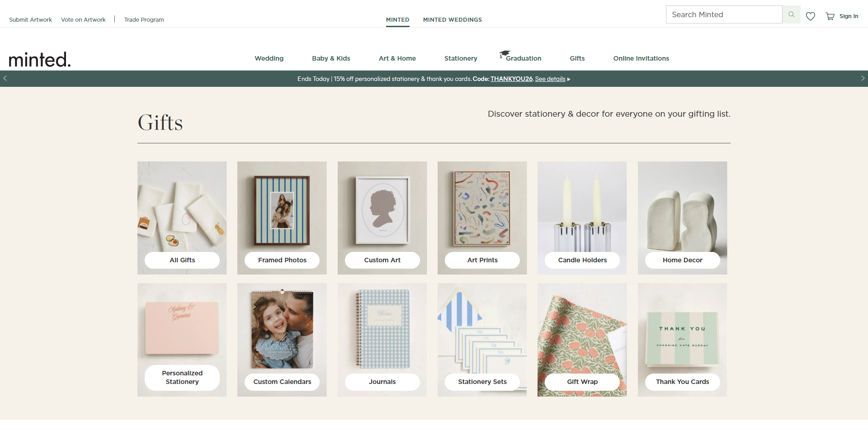Screen dimensions: 868x431
Task: Open the Submit Artwork link
Action: 30,19
